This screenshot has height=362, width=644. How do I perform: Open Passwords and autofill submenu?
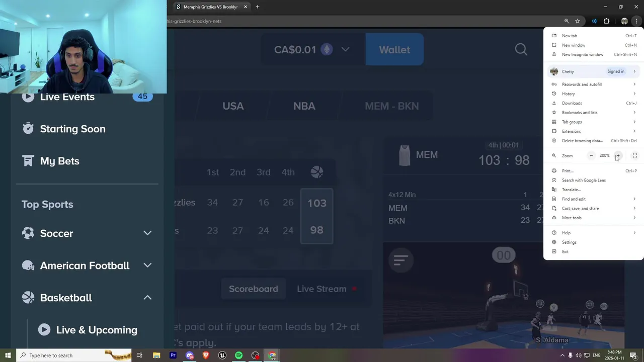[x=594, y=84]
